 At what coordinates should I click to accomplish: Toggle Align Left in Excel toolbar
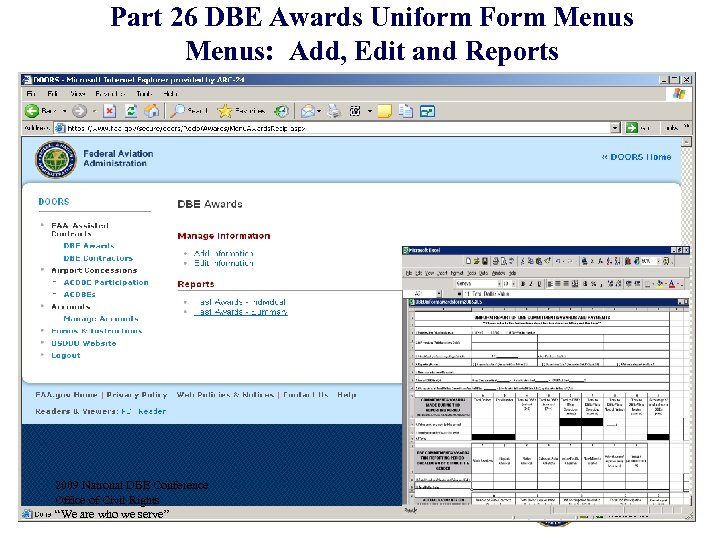pyautogui.click(x=550, y=284)
